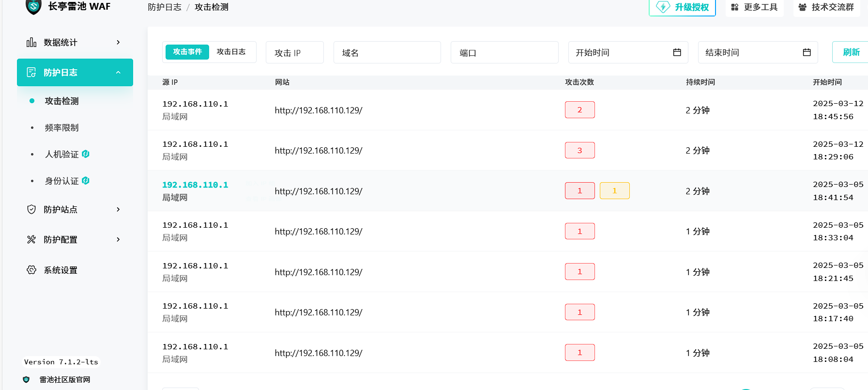Click the bar chart icon beside 数据统计
This screenshot has width=868, height=390.
click(x=31, y=43)
